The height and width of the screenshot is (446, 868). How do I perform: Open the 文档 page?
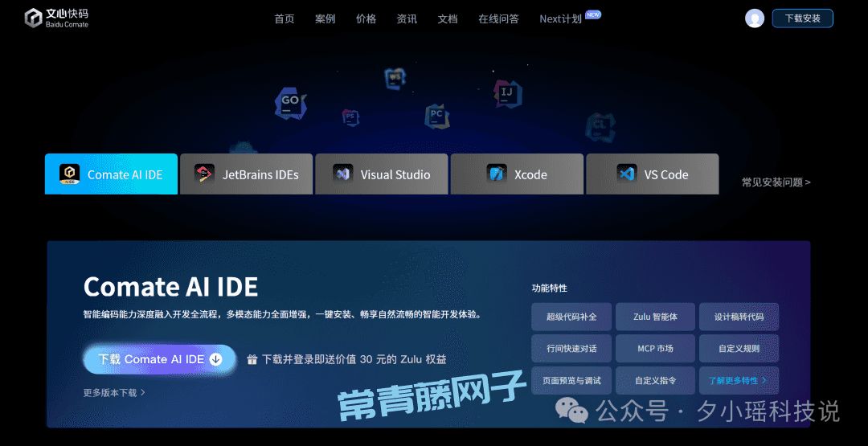pos(448,18)
